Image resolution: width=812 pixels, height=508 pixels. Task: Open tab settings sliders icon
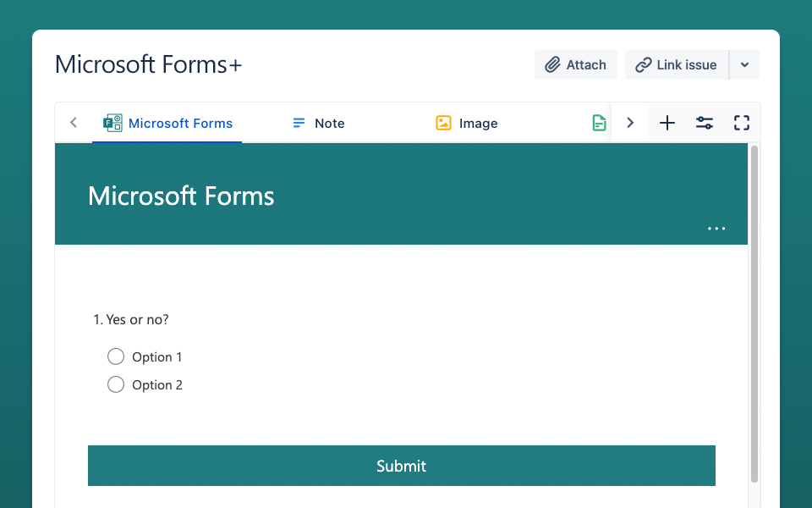(x=705, y=123)
